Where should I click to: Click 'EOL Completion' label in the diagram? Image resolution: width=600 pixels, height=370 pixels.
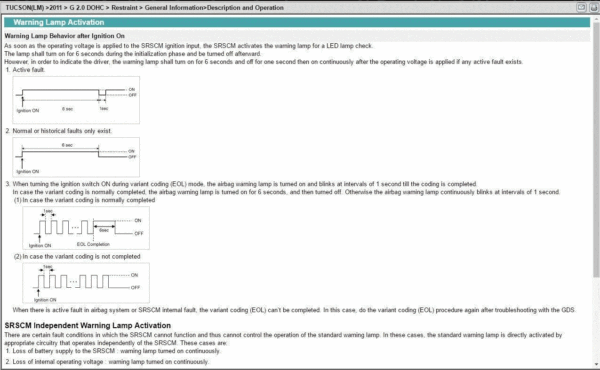[93, 244]
